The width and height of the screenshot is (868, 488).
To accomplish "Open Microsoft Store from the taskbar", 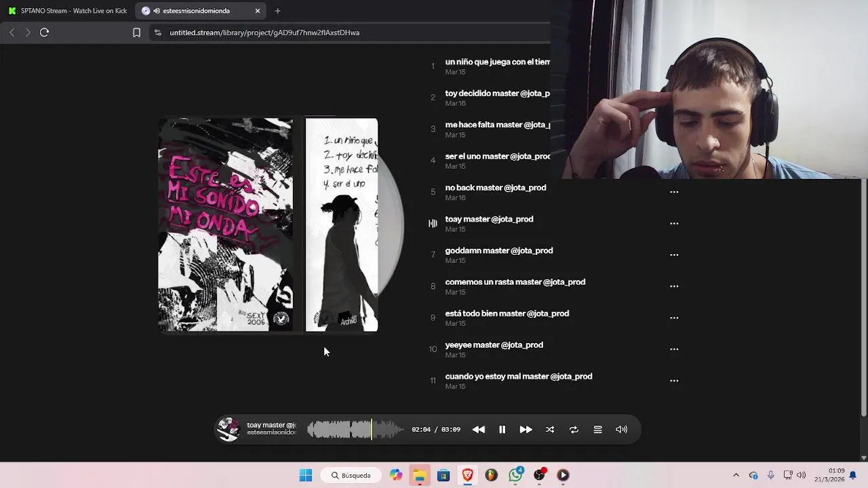I will click(443, 475).
